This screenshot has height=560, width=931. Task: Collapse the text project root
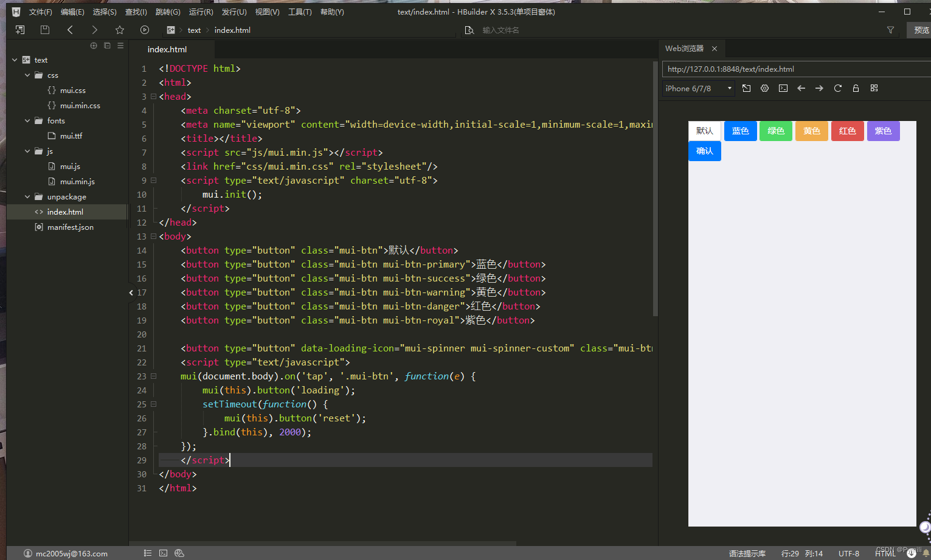click(15, 60)
